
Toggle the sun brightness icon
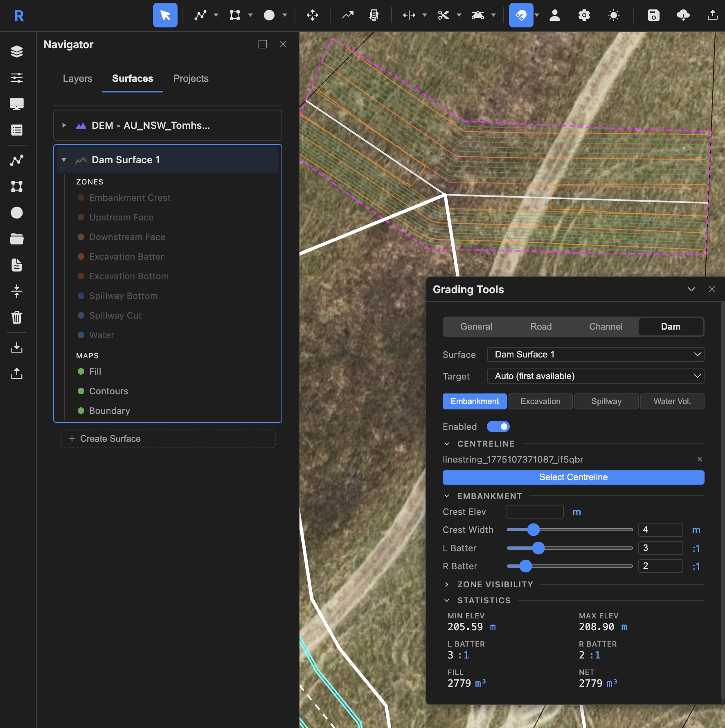pyautogui.click(x=613, y=16)
